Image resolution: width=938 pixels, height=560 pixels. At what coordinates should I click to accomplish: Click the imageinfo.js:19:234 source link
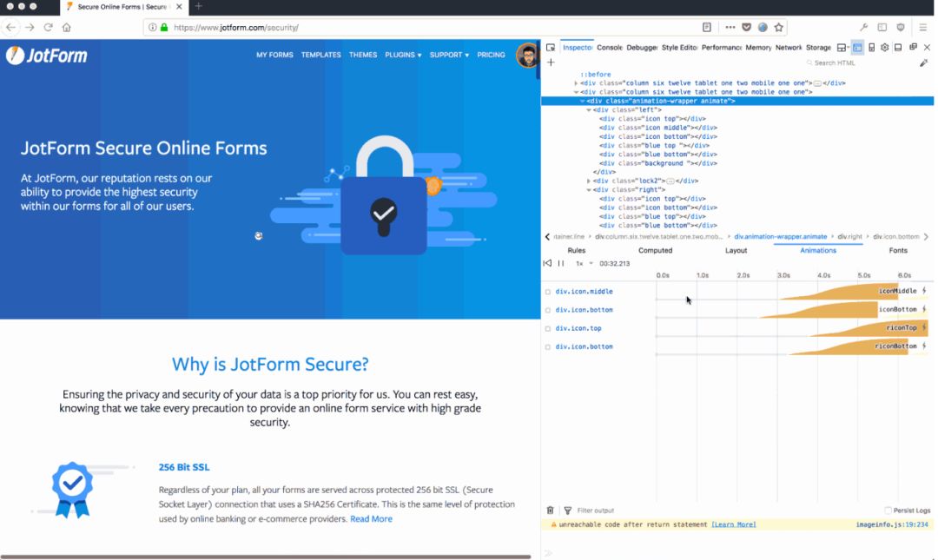click(x=892, y=524)
